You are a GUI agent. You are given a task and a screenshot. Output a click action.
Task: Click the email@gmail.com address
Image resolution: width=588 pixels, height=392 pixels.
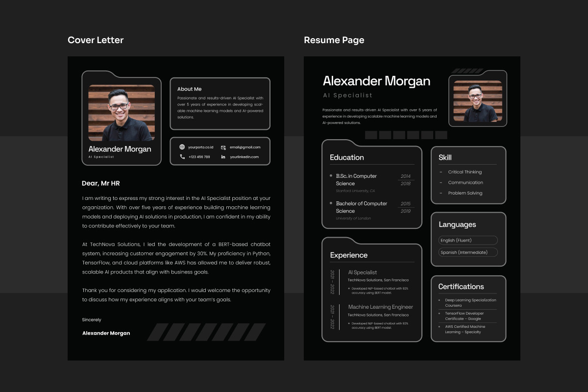pos(245,147)
